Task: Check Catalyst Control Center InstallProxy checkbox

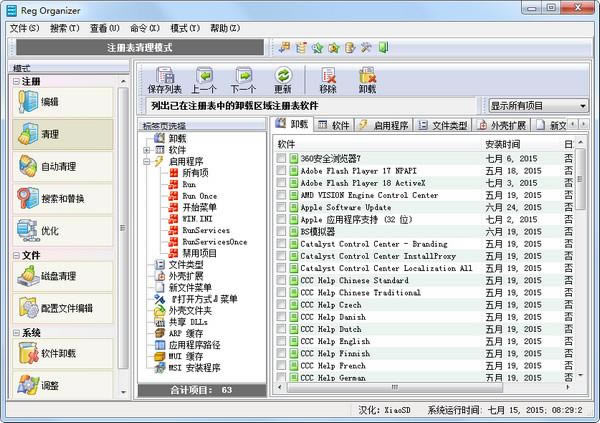Action: (281, 256)
